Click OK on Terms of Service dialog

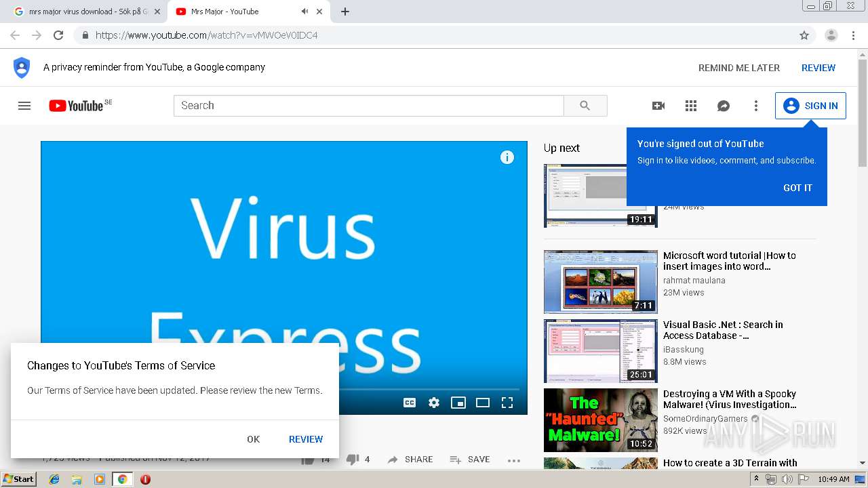(254, 439)
